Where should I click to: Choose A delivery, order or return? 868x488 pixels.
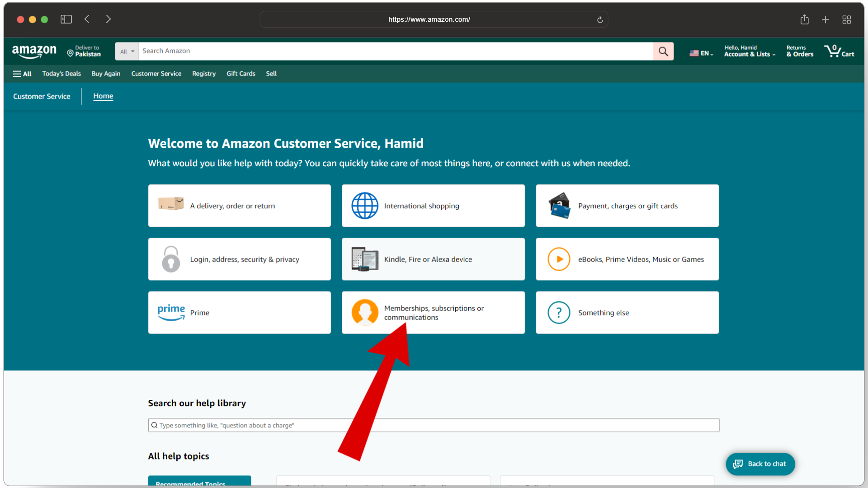(x=239, y=206)
